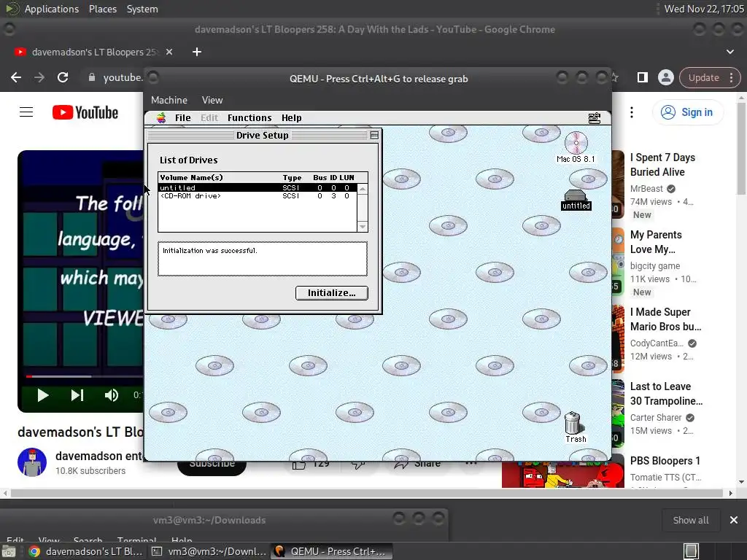
Task: Click the YouTube Sign in button
Action: (x=687, y=112)
